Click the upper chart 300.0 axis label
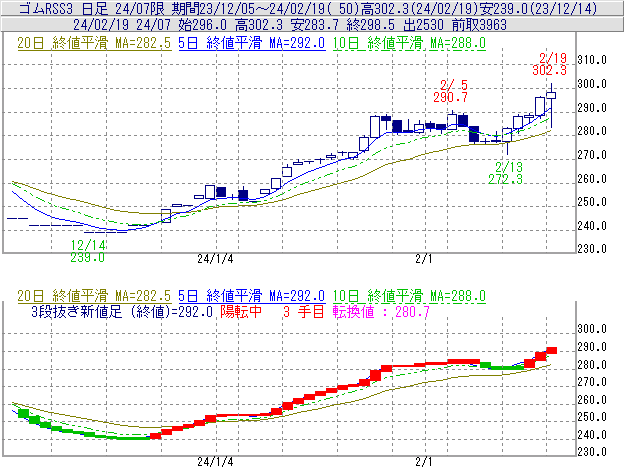Image resolution: width=624 pixels, height=475 pixels. (x=592, y=84)
